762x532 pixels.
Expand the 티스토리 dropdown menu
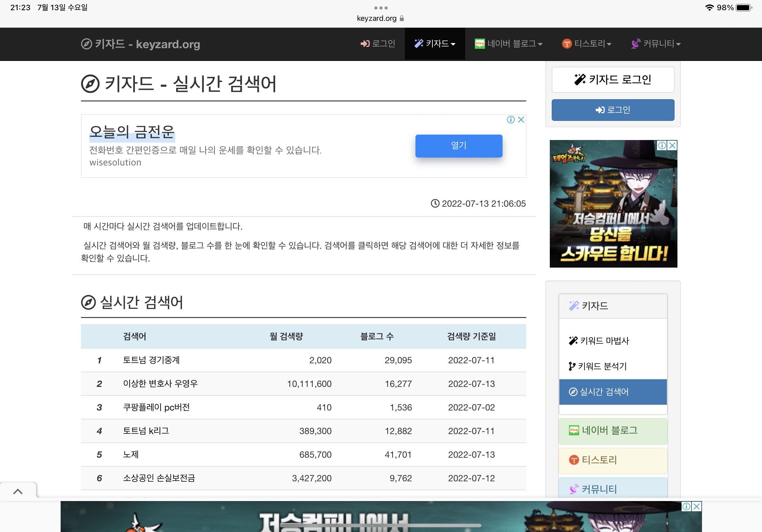pyautogui.click(x=587, y=44)
